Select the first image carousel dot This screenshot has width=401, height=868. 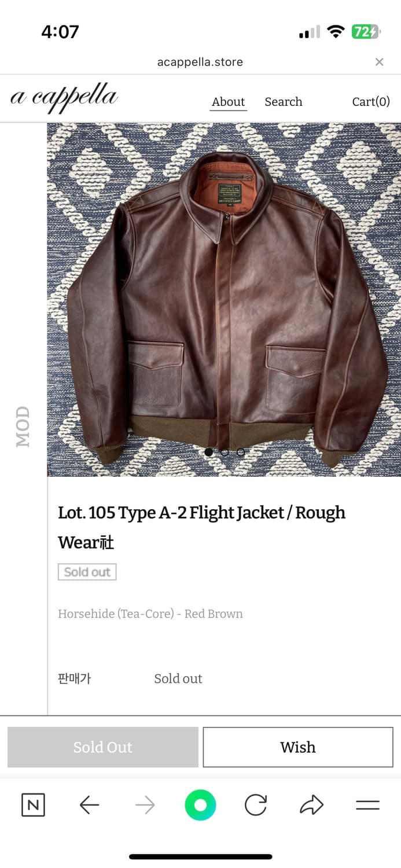point(209,452)
